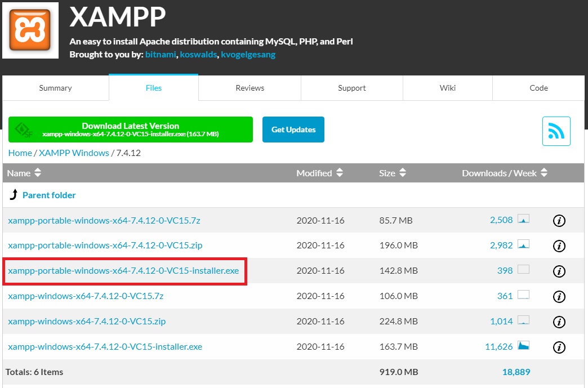Click the 919.0 MB total size
This screenshot has height=388, width=588.
[399, 372]
